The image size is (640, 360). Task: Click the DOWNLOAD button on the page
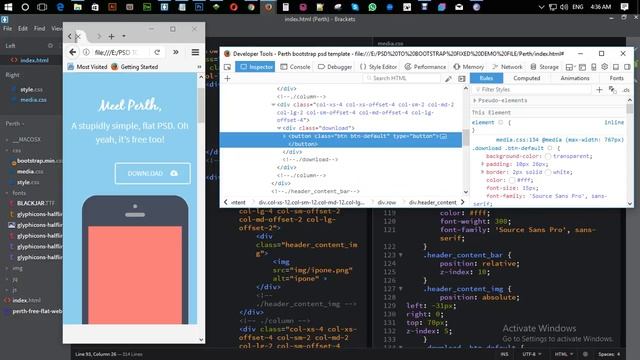point(153,173)
